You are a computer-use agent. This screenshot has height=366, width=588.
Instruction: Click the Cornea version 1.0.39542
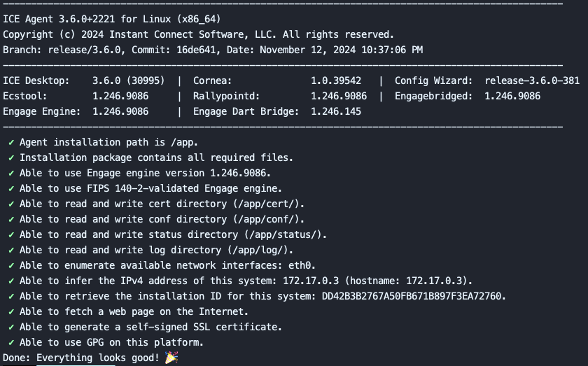[x=336, y=80]
